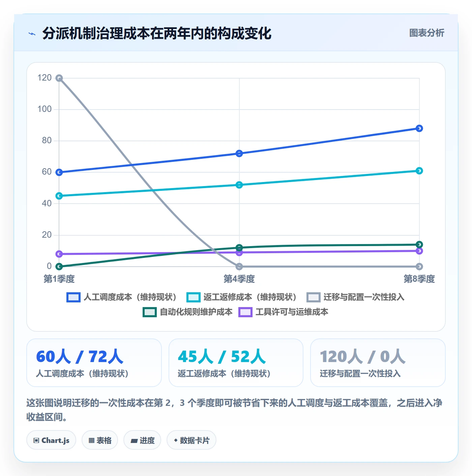Click the summary paragraph starting 这张图说明

[234, 410]
